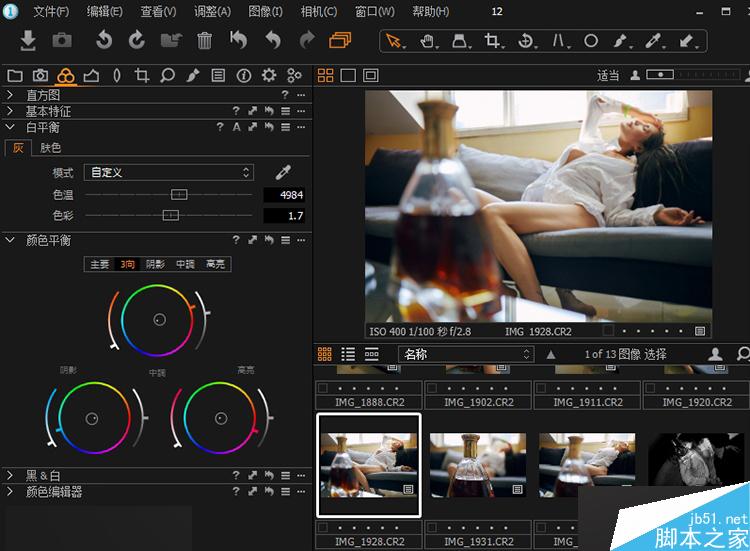Open the 名称 sort dropdown in browser
The width and height of the screenshot is (750, 551).
(x=465, y=354)
